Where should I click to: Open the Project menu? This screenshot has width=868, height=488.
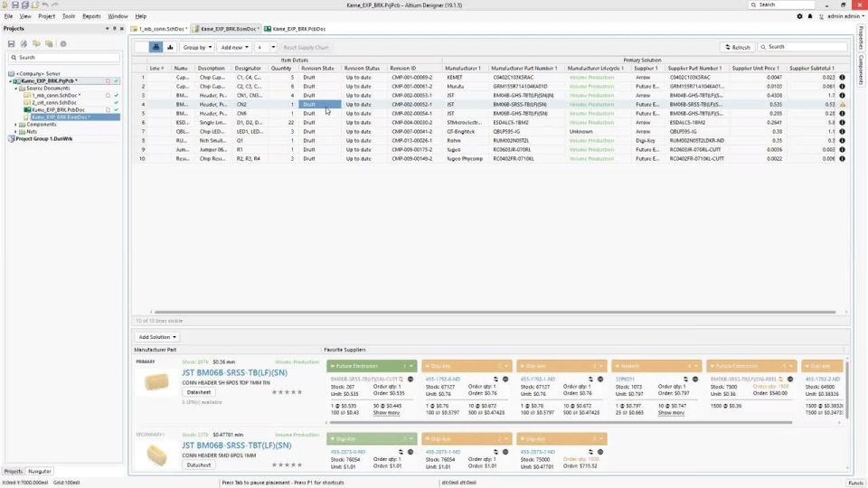click(46, 16)
